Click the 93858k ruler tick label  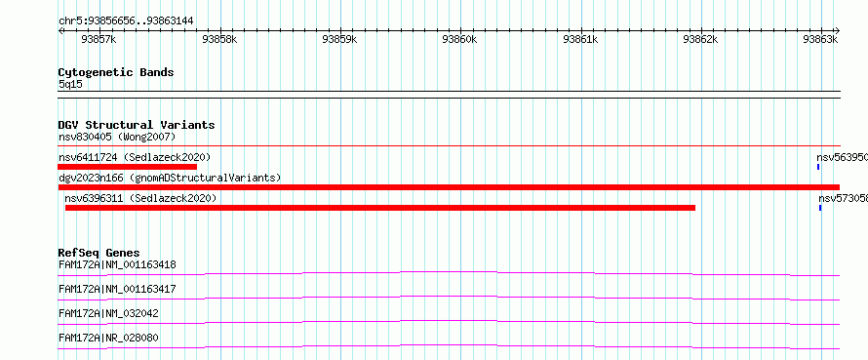219,39
